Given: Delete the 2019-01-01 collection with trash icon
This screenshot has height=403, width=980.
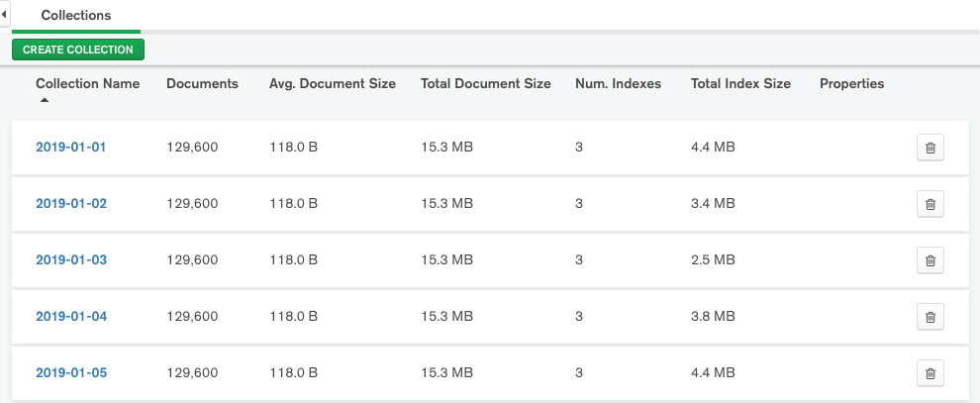Looking at the screenshot, I should (930, 148).
